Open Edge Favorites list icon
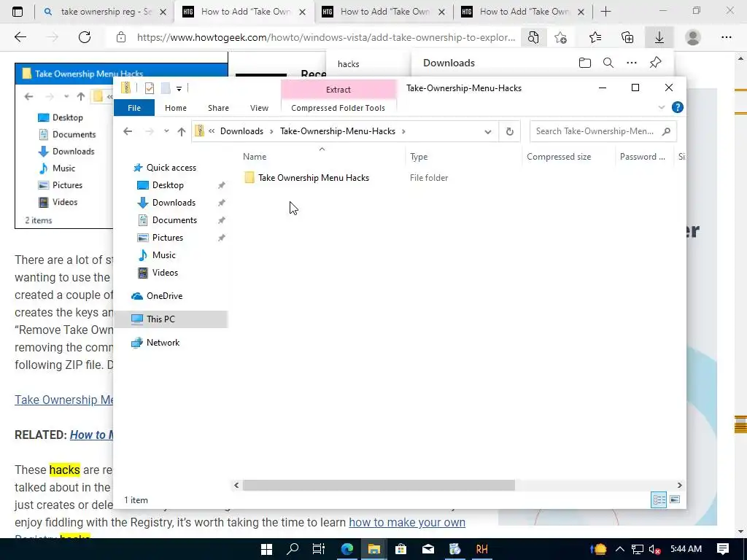The height and width of the screenshot is (560, 747). (x=595, y=38)
